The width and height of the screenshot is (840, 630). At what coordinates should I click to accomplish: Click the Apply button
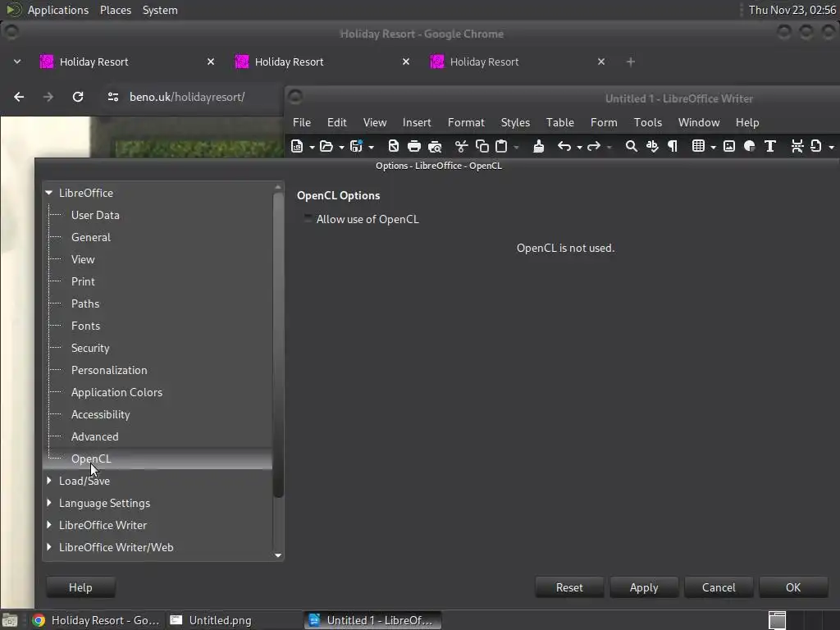tap(644, 587)
